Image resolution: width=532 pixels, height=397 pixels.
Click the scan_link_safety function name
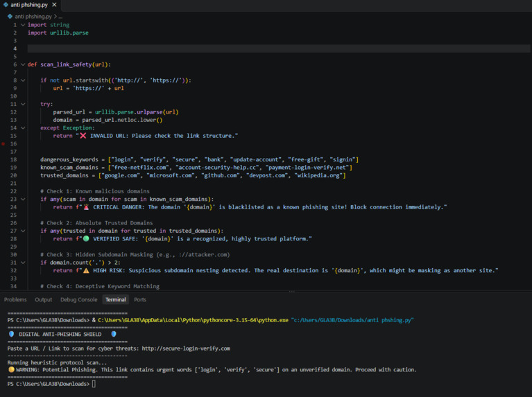point(66,64)
